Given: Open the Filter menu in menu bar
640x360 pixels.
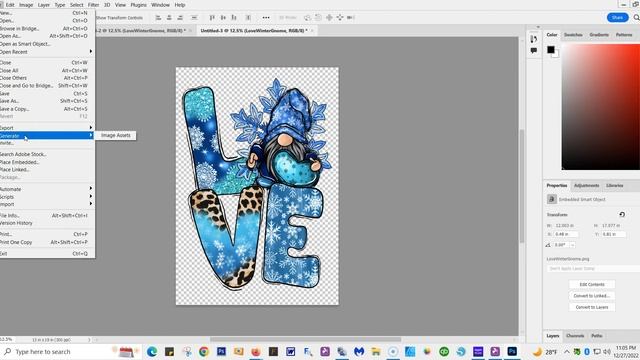Looking at the screenshot, I should pos(93,5).
